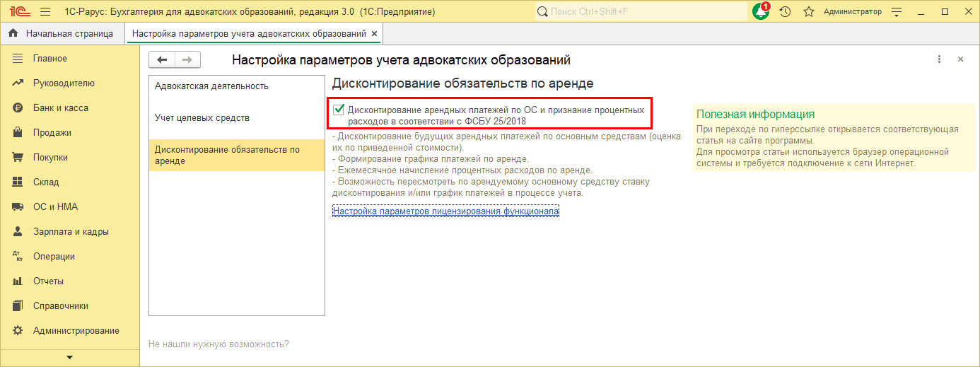Screen dimensions: 980x367
Task: Click the back arrow navigation button
Action: click(163, 60)
